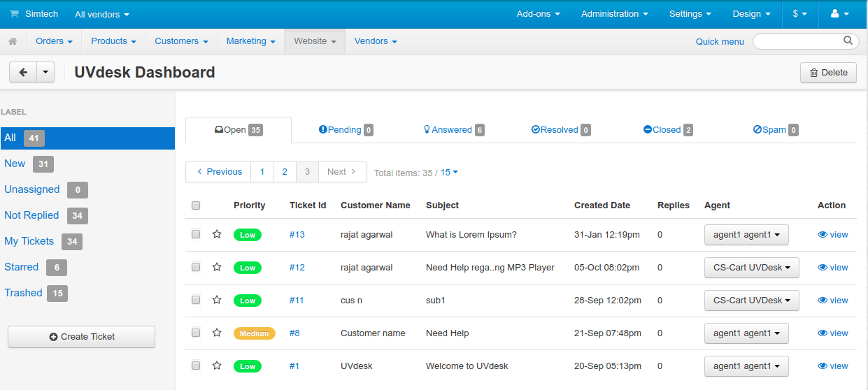868x390 pixels.
Task: Filter by New label
Action: coord(15,164)
